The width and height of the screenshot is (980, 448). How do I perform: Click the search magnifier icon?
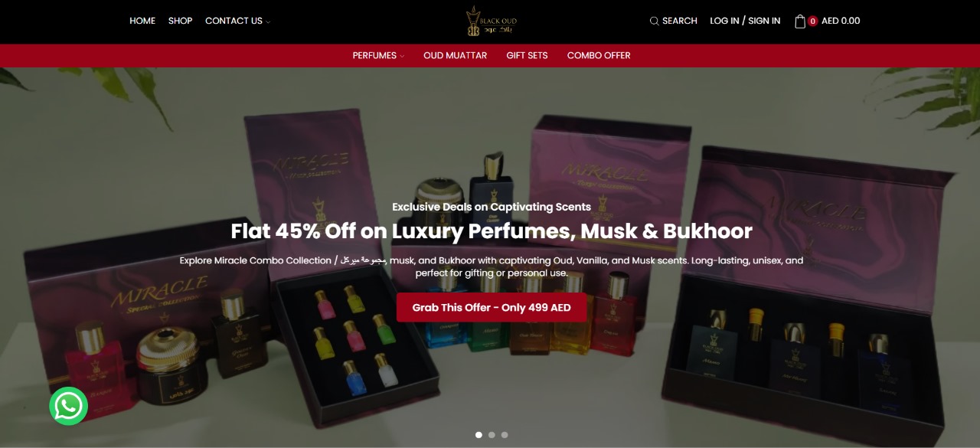(x=655, y=21)
